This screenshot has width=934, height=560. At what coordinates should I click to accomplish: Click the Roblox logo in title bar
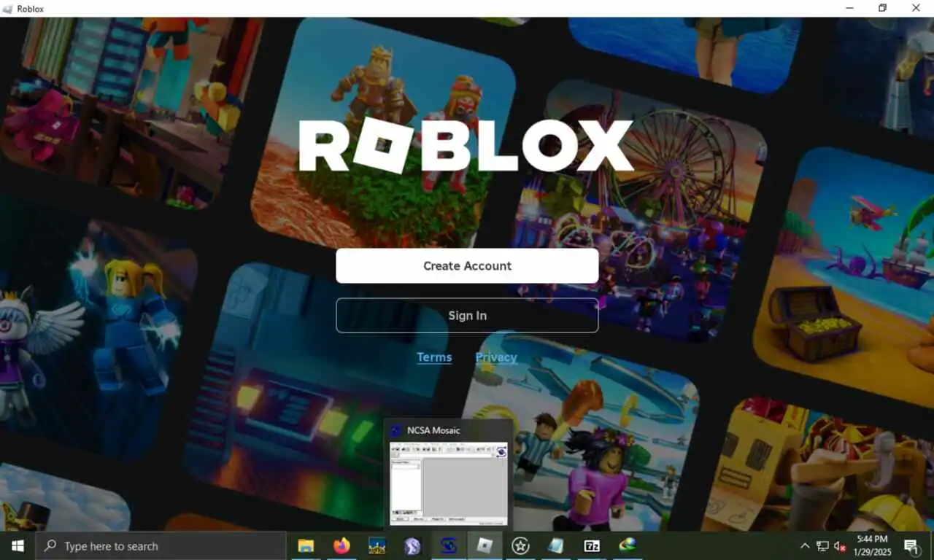point(9,9)
